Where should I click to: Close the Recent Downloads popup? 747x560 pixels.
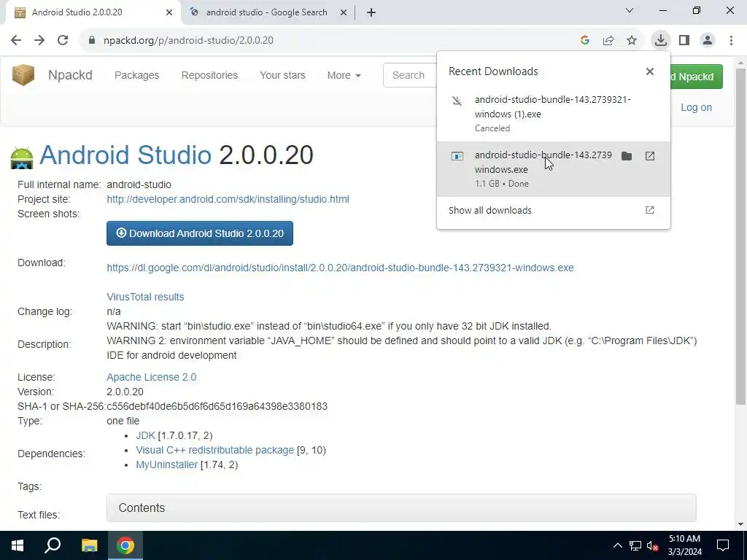point(650,71)
